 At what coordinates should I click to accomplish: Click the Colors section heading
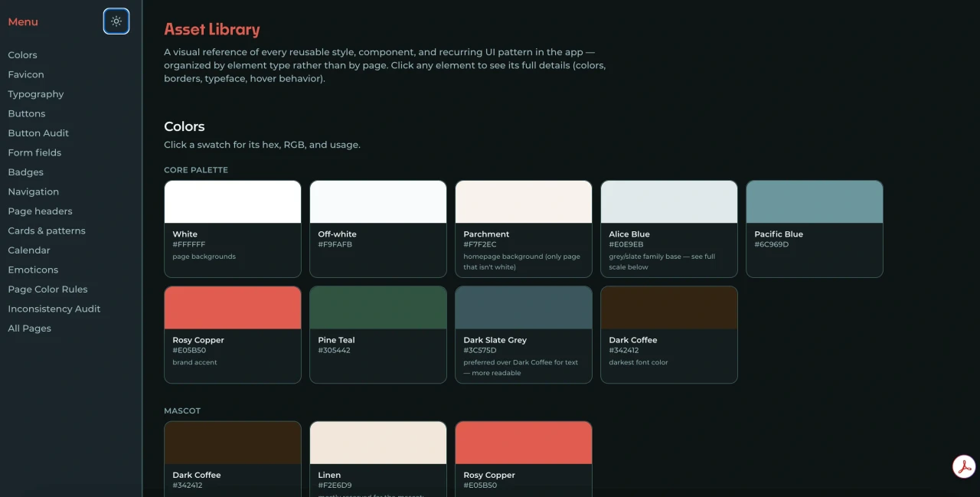(x=185, y=126)
